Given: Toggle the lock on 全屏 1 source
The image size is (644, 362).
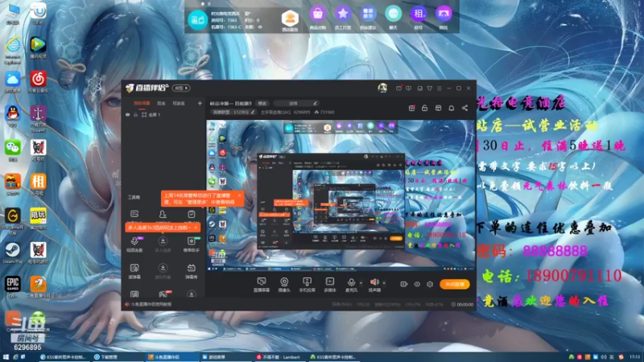Looking at the screenshot, I should pos(135,115).
